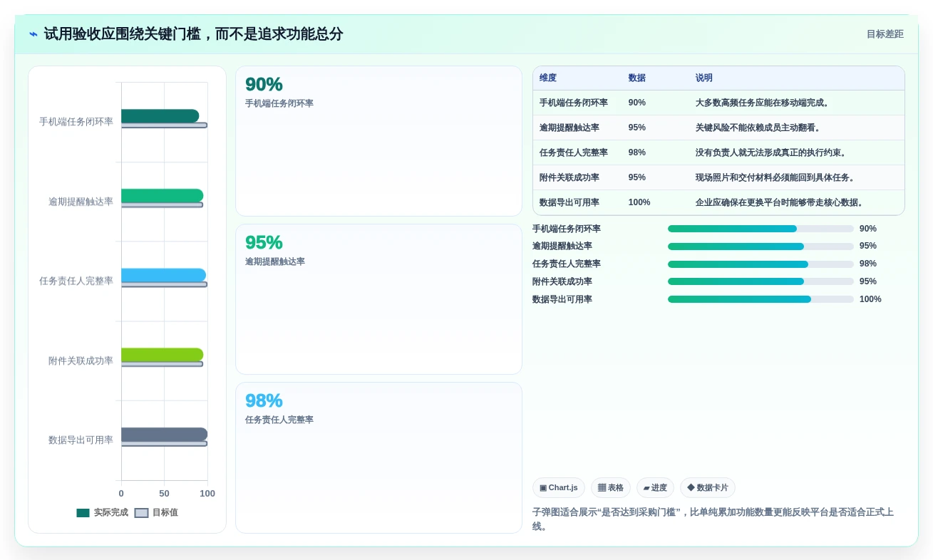Click the 90% progress value label
This screenshot has width=933, height=560.
(867, 229)
